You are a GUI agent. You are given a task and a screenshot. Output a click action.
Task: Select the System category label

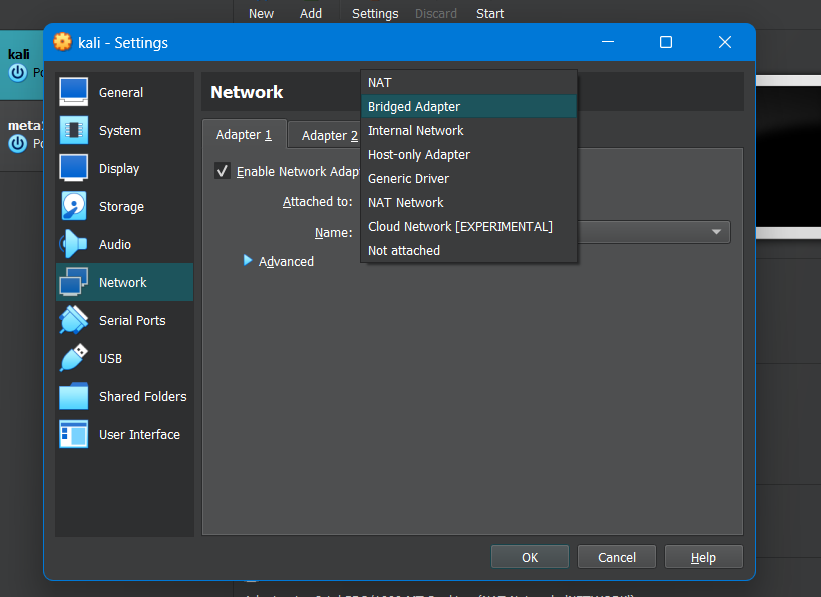[x=120, y=130]
